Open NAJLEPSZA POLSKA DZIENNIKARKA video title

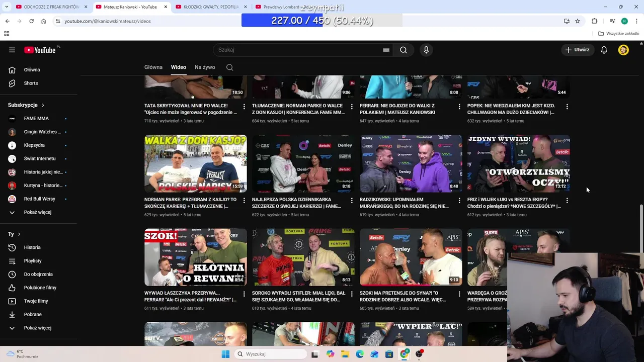(296, 203)
